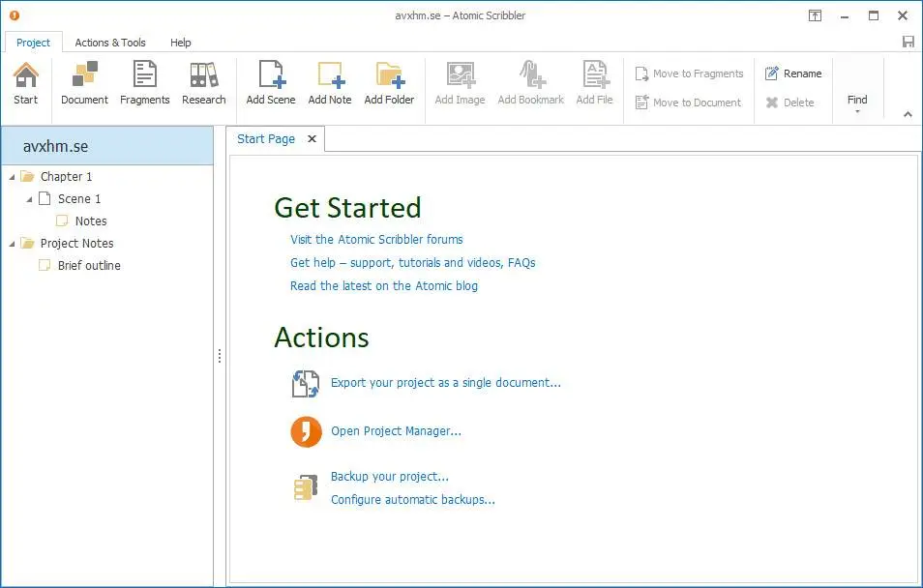Switch to Actions & Tools tab
The height and width of the screenshot is (588, 923).
click(110, 43)
